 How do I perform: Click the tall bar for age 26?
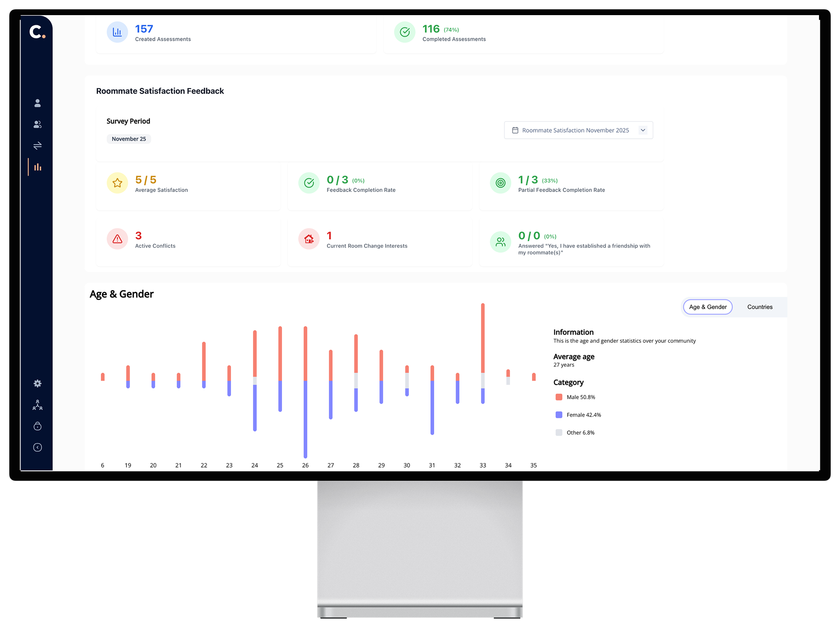305,392
